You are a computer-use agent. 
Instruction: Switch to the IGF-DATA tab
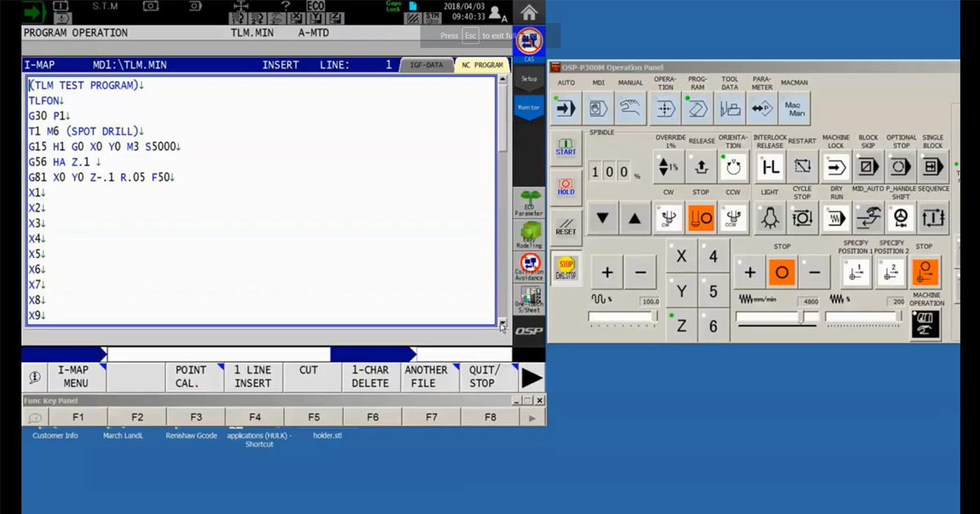tap(425, 65)
